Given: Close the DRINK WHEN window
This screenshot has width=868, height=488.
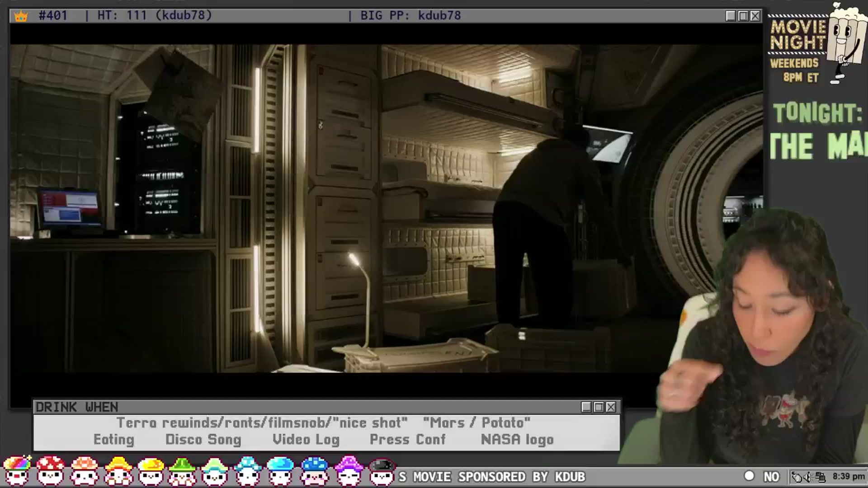Looking at the screenshot, I should (611, 407).
